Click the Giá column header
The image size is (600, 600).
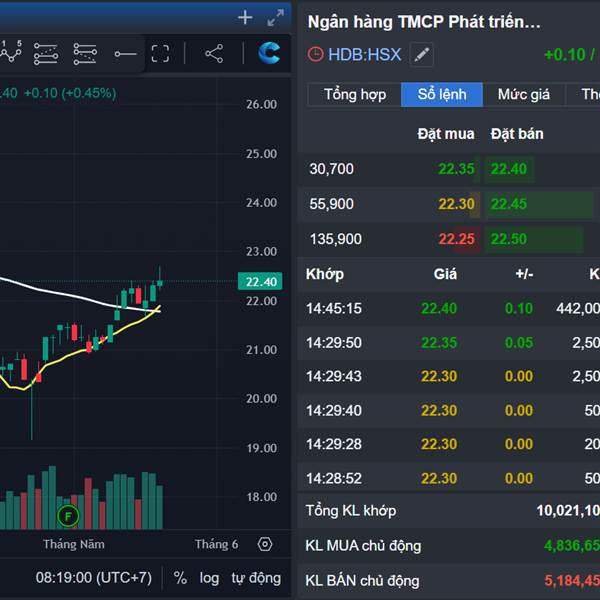pyautogui.click(x=445, y=274)
